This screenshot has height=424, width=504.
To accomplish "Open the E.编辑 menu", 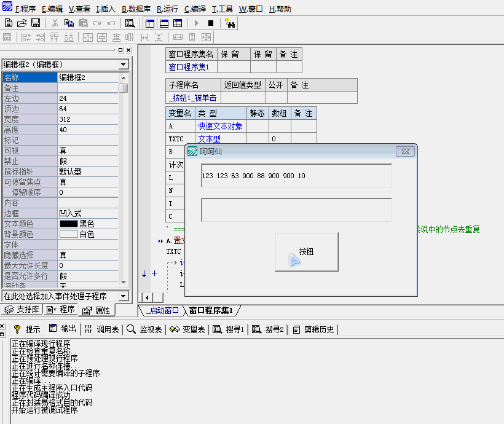I will coord(52,9).
